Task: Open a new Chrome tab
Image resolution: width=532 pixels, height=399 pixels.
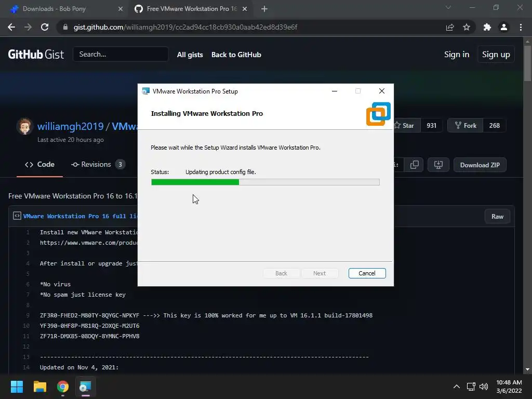Action: click(x=264, y=9)
